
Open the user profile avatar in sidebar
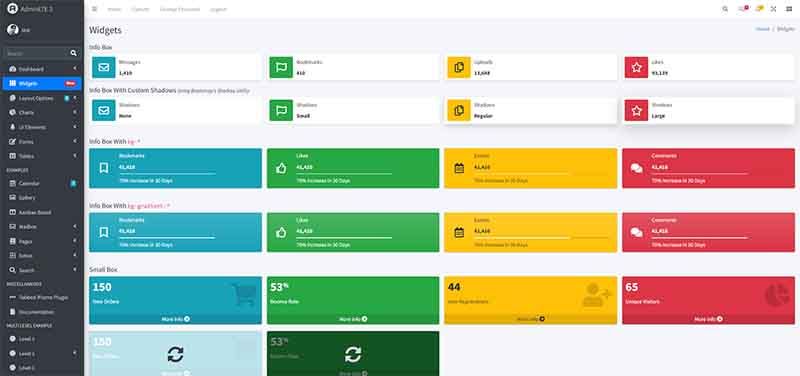13,30
